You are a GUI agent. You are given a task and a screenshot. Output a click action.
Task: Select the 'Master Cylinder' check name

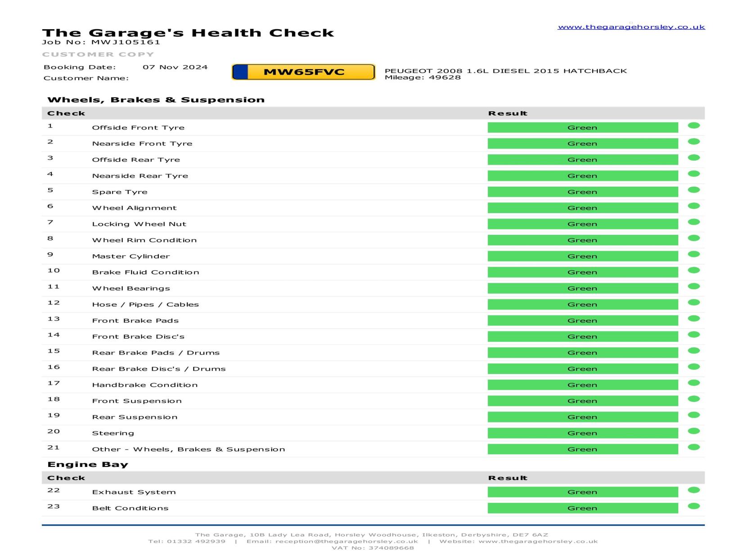tap(131, 256)
